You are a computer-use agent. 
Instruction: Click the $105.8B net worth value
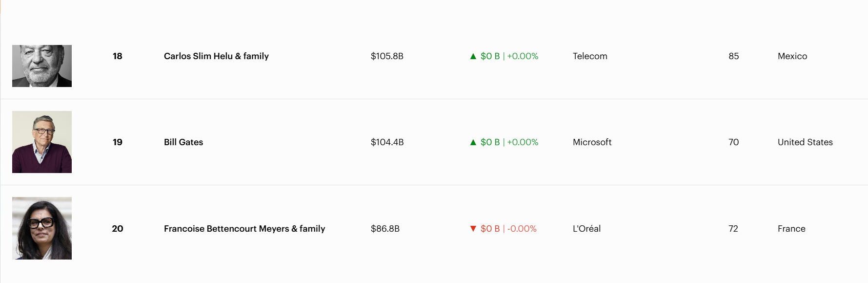(387, 56)
